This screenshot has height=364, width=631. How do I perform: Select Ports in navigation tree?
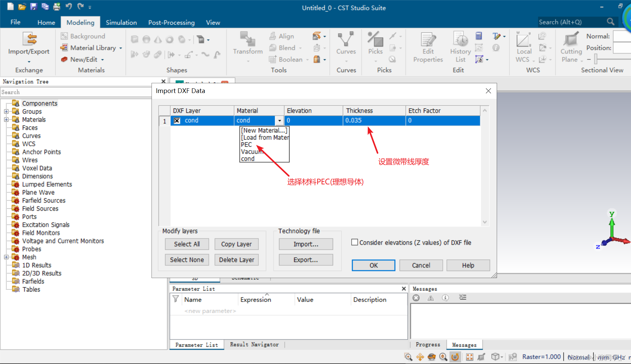point(29,217)
